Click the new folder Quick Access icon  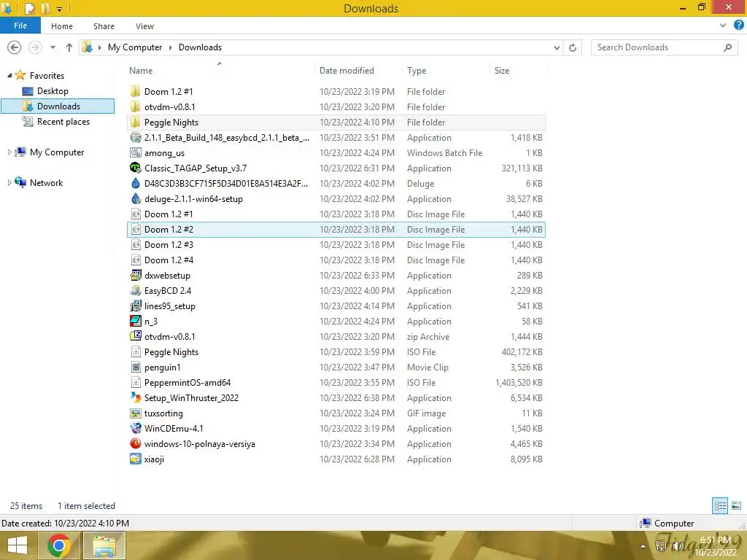point(45,9)
